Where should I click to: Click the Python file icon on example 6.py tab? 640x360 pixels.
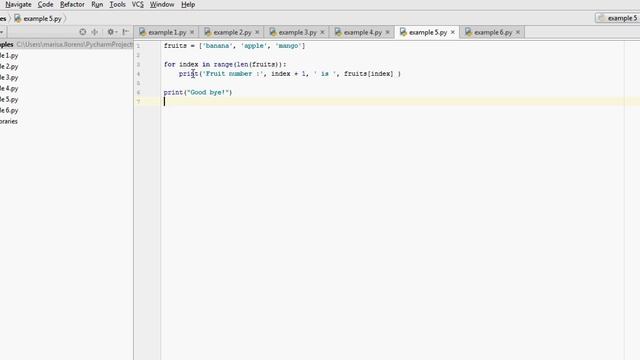click(x=469, y=32)
